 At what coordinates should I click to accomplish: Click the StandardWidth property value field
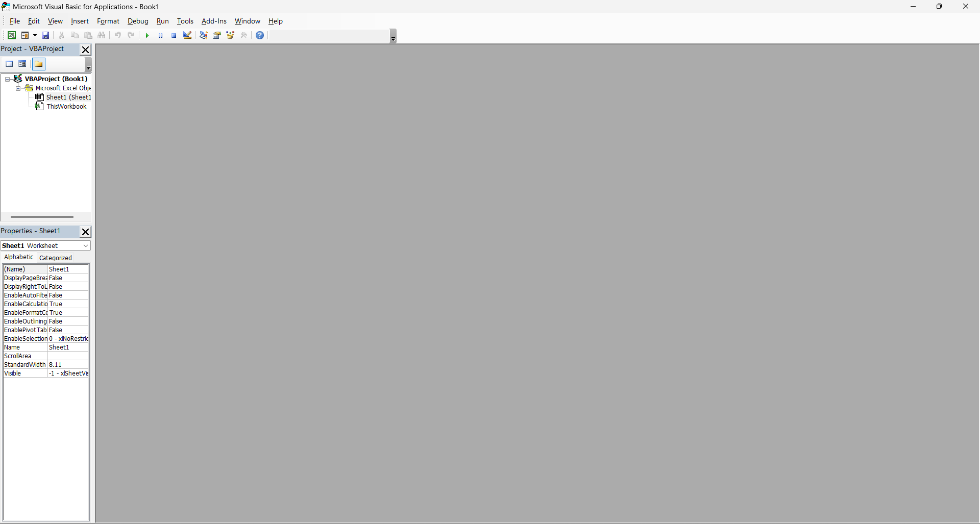pyautogui.click(x=68, y=365)
